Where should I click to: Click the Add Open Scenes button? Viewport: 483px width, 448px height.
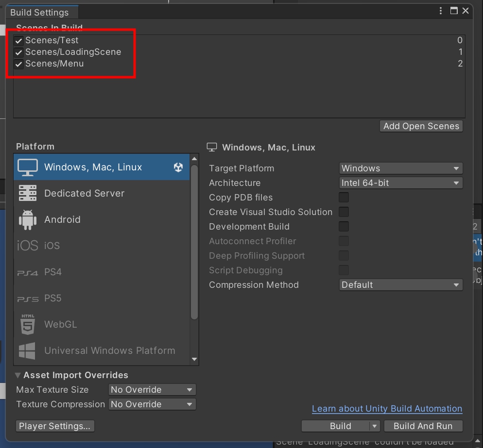coord(421,126)
